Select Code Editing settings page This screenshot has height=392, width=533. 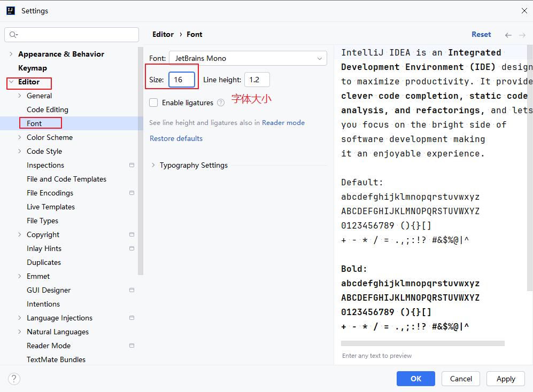click(x=48, y=109)
